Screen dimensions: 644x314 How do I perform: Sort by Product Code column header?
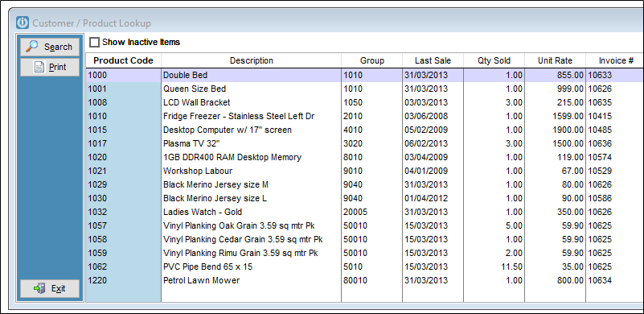[123, 60]
